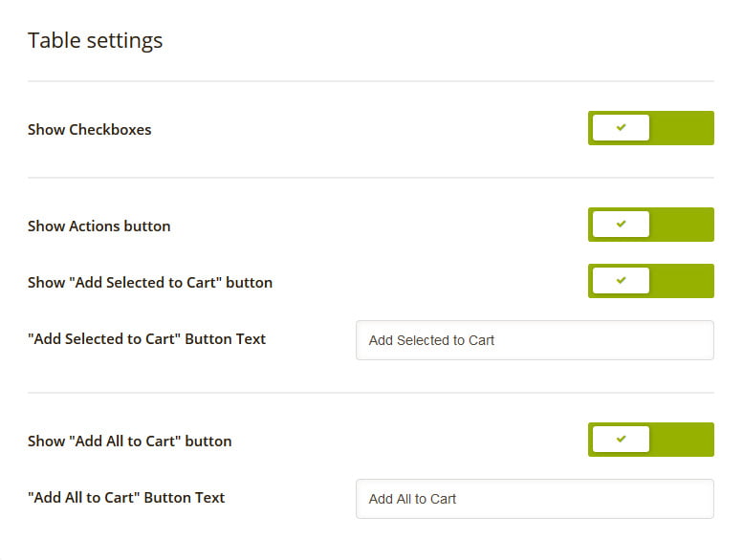Disable the Show Checkboxes toggle
Screen dimensions: 743x560
pyautogui.click(x=650, y=128)
